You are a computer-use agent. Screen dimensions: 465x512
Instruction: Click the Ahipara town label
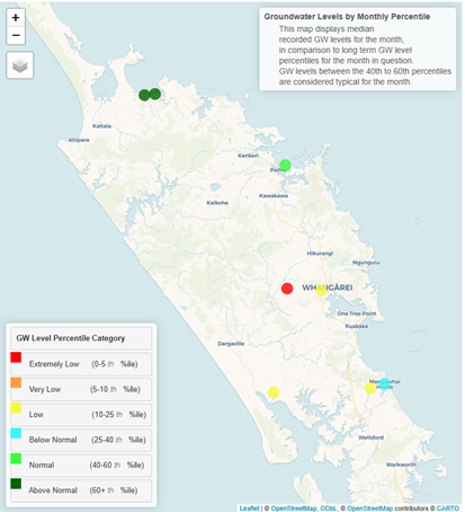click(x=79, y=140)
